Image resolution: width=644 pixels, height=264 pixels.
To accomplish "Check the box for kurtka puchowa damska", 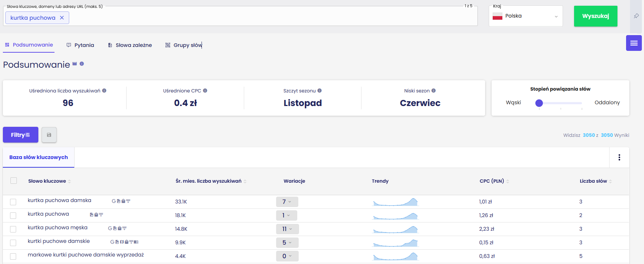I will [x=13, y=202].
